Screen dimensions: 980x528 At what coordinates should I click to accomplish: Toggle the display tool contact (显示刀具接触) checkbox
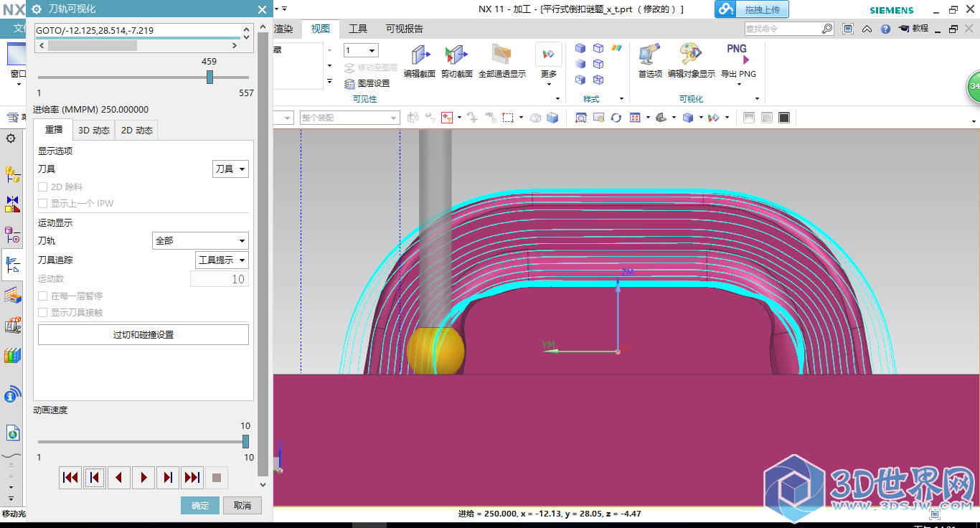[43, 313]
